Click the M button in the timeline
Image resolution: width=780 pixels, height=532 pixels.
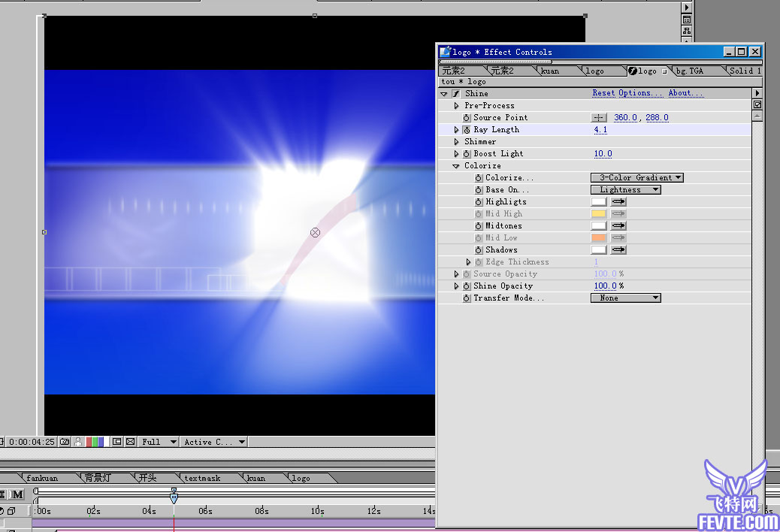[18, 494]
